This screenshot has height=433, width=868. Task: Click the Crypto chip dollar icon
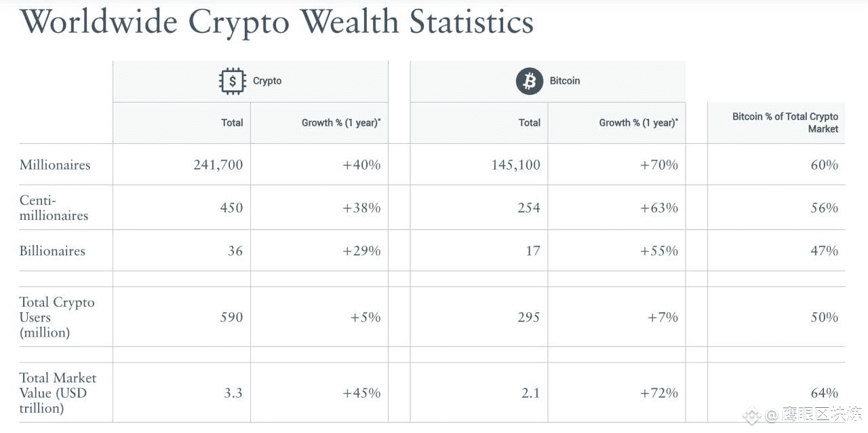coord(233,81)
